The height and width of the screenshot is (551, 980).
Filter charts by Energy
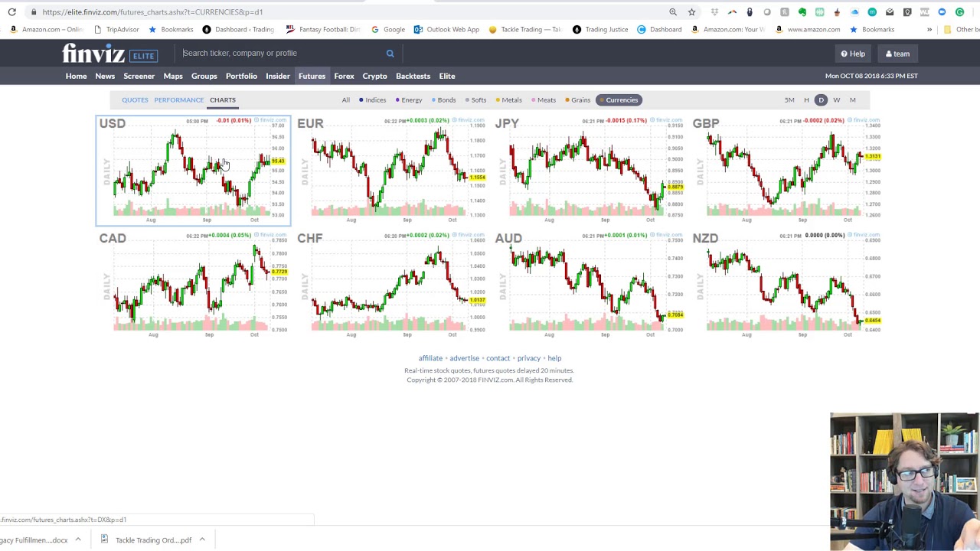409,99
